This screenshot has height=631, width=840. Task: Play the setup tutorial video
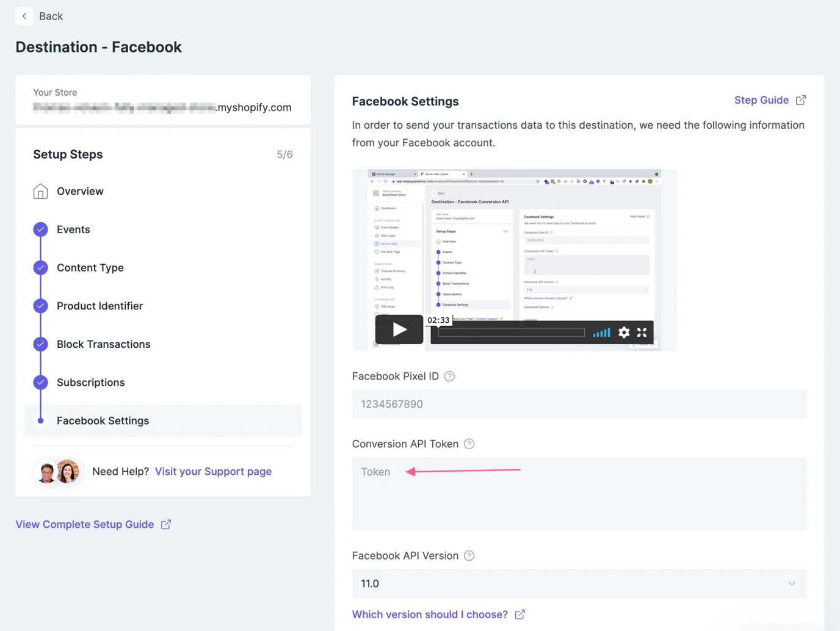pos(399,330)
